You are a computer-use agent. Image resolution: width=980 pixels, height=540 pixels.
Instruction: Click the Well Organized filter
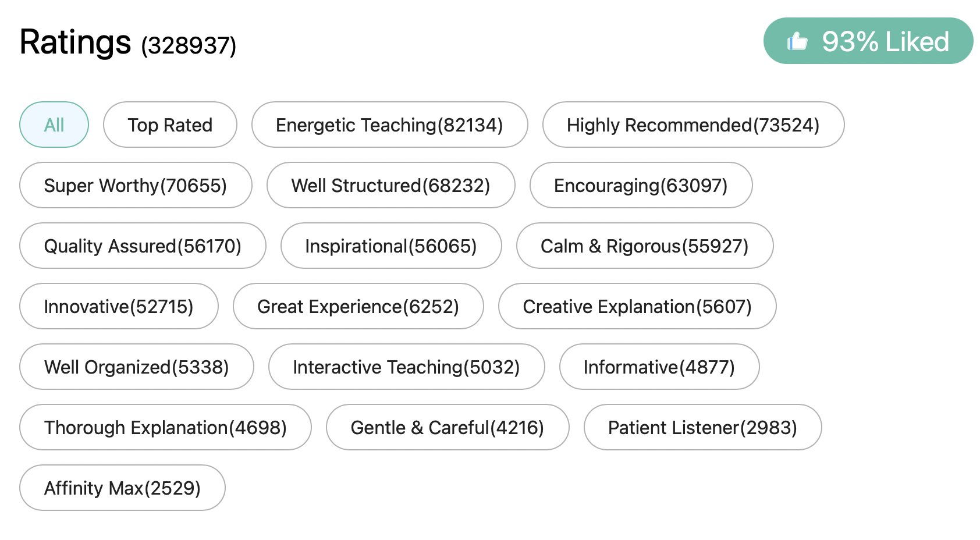[136, 367]
